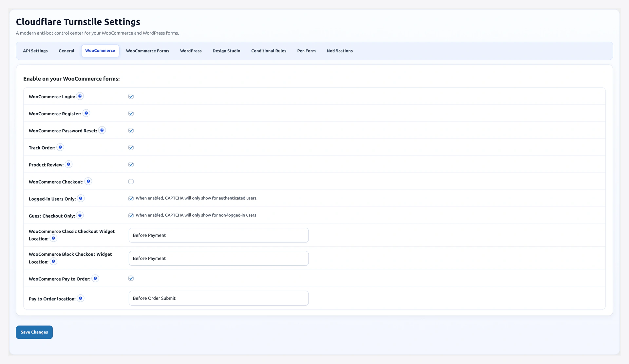Open Conditional Rules tab
This screenshot has height=364, width=629.
tap(269, 51)
